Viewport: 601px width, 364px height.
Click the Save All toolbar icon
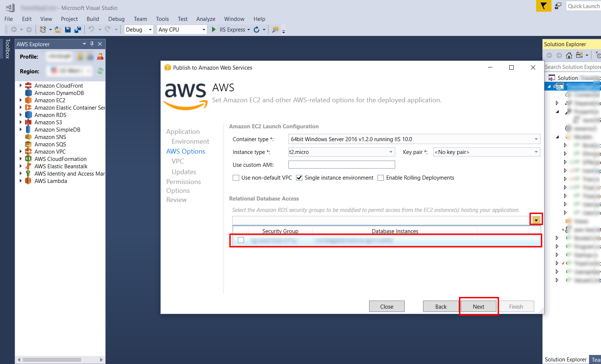click(x=78, y=30)
